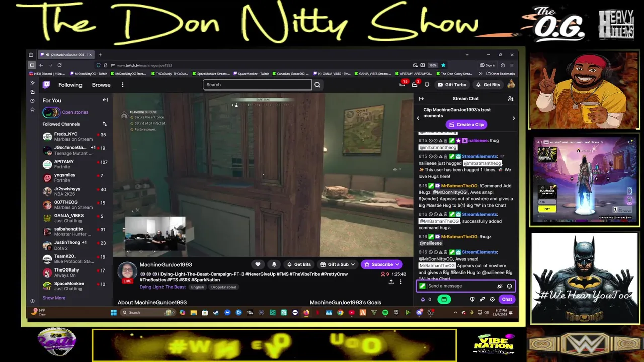The height and width of the screenshot is (362, 644).
Task: Show next clip prompt arrow
Action: coord(513,118)
